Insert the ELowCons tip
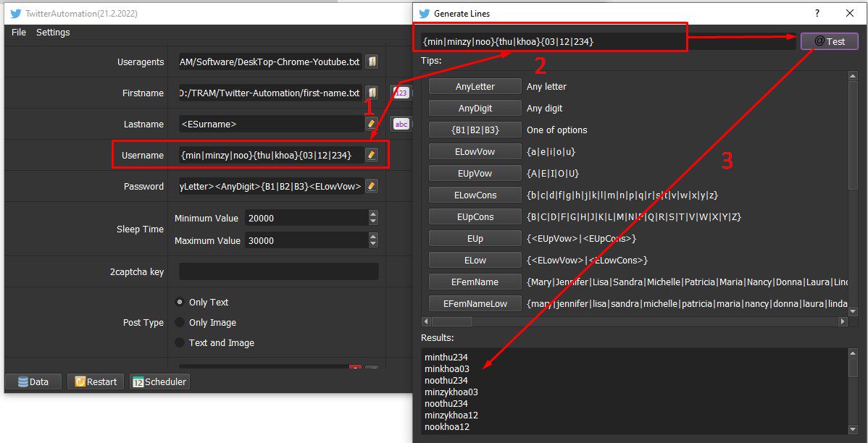The height and width of the screenshot is (443, 868). pos(475,195)
